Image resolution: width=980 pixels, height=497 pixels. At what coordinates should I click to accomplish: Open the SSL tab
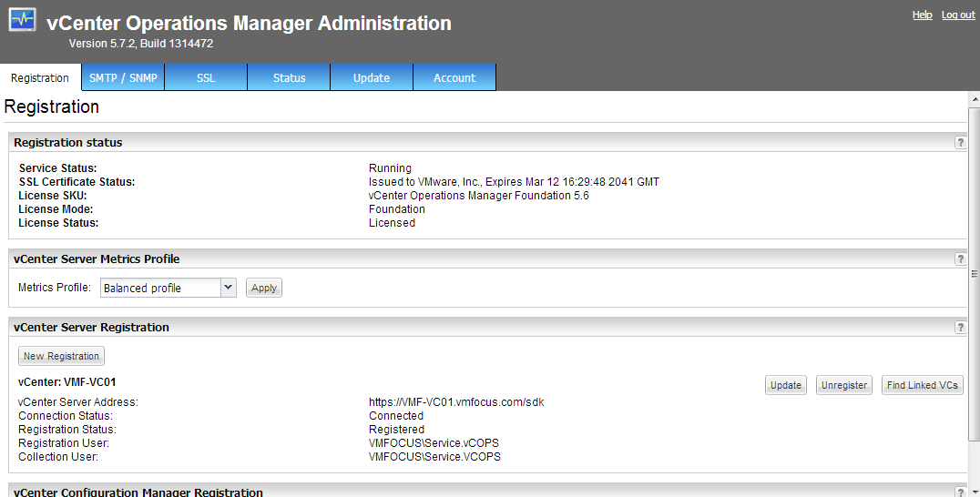click(206, 78)
